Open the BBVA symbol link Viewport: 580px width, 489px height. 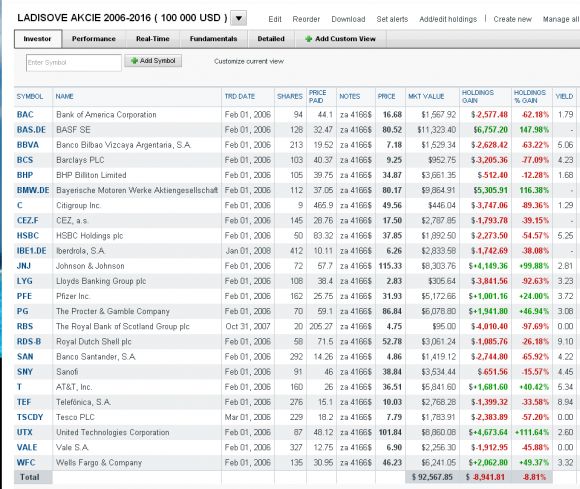pos(28,145)
